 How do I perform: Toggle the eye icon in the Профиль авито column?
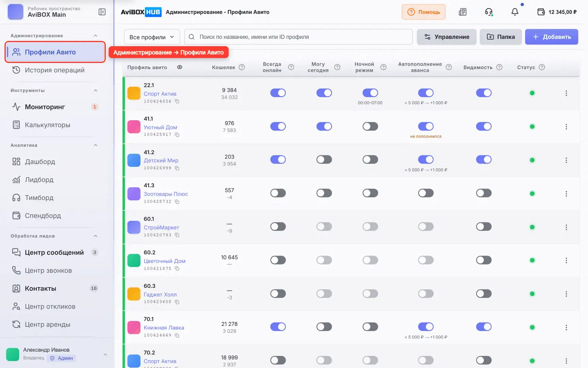180,67
